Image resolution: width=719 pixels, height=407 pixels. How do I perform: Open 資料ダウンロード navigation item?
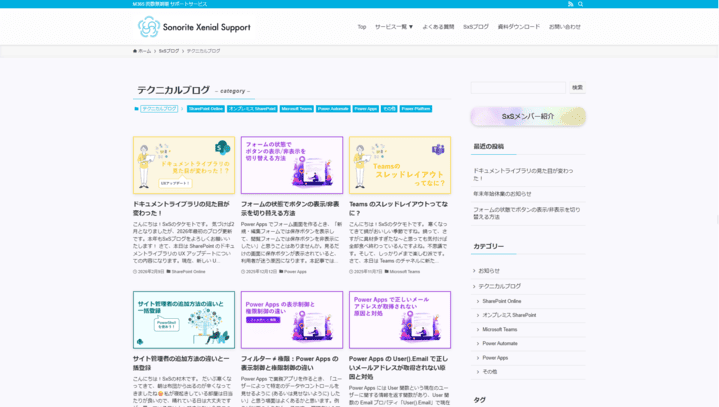519,27
